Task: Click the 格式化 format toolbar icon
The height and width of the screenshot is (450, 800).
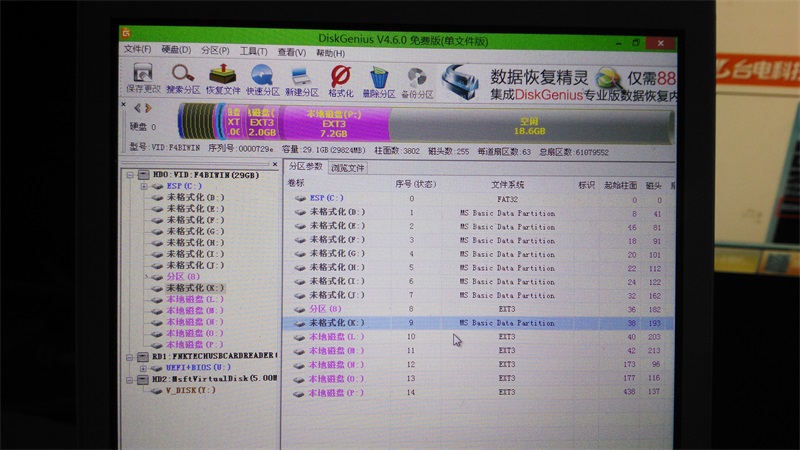Action: (x=340, y=82)
